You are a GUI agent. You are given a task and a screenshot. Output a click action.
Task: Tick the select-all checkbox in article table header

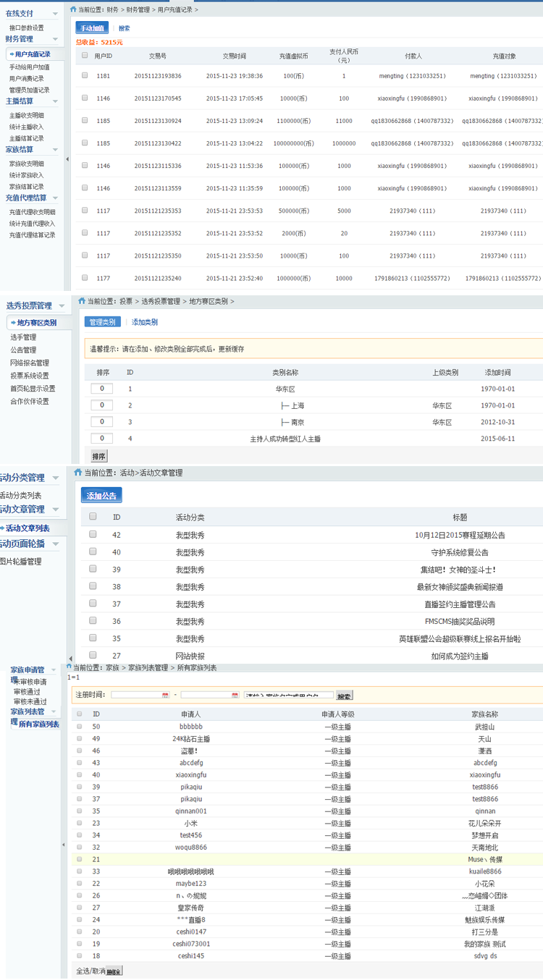(93, 517)
